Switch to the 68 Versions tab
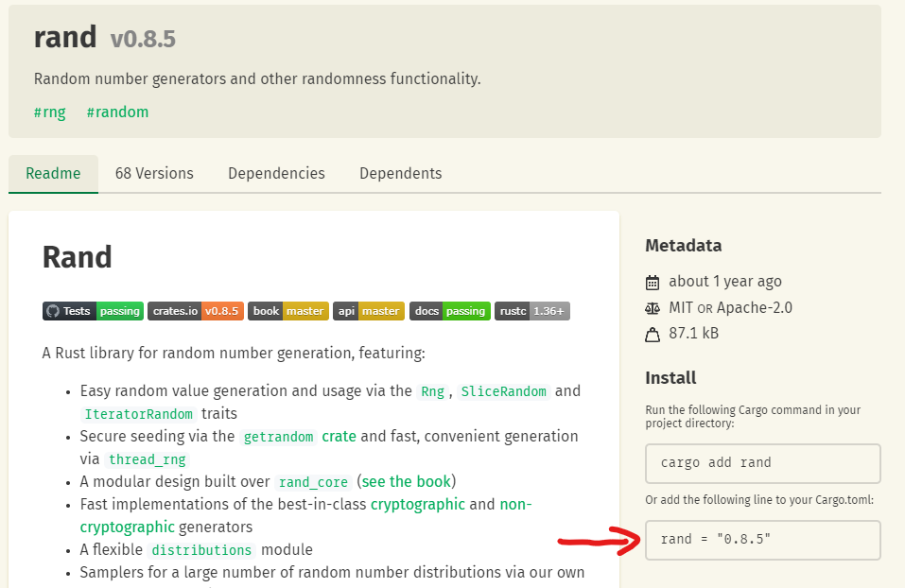 (x=154, y=173)
